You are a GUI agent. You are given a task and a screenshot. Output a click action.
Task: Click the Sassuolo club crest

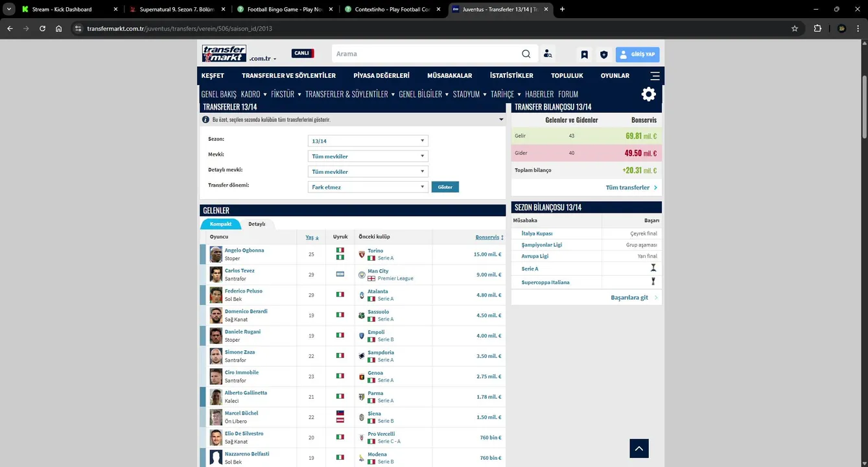coord(362,315)
